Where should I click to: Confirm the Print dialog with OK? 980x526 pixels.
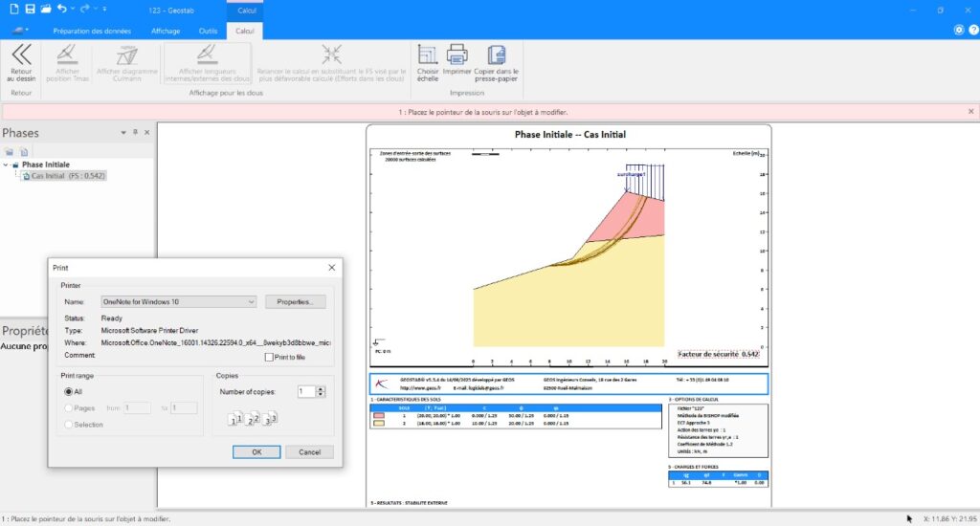click(256, 451)
